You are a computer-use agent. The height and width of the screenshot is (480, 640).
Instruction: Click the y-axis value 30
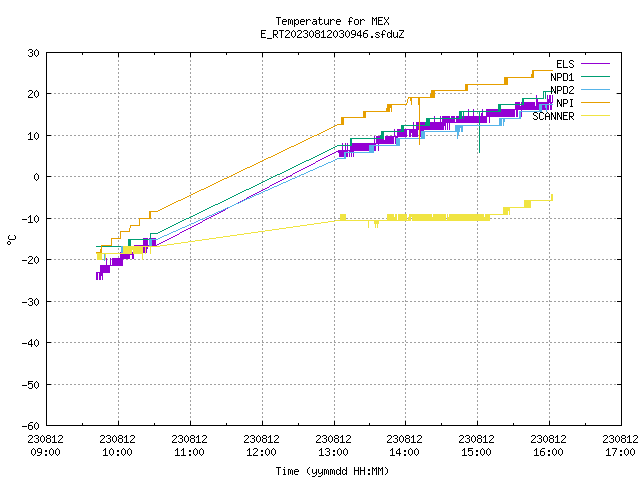33,53
